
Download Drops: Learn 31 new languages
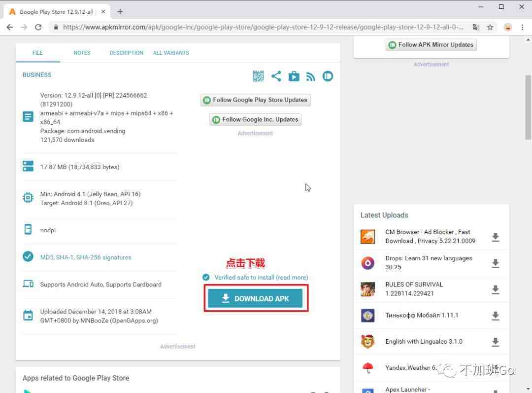tap(496, 263)
